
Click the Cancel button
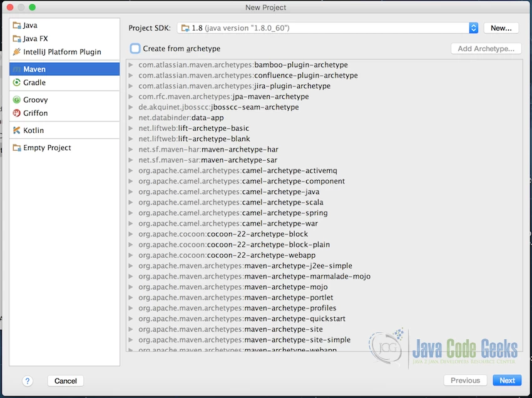click(66, 380)
